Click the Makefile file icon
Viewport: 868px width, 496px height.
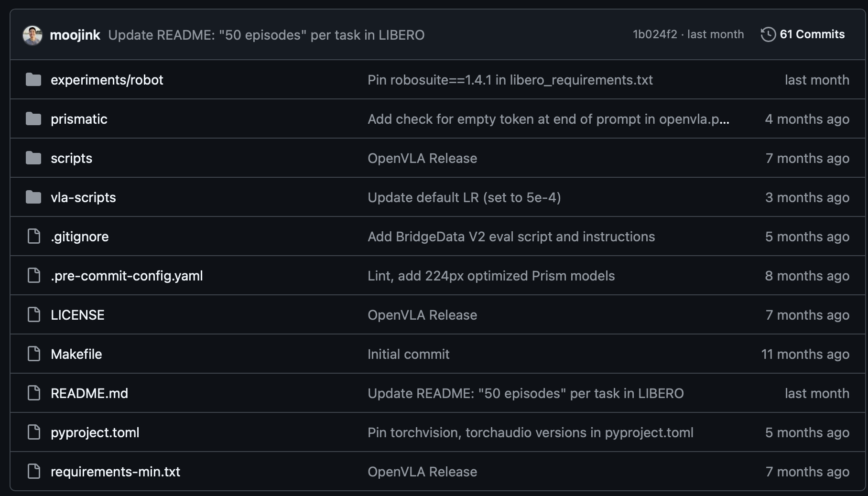pos(34,354)
